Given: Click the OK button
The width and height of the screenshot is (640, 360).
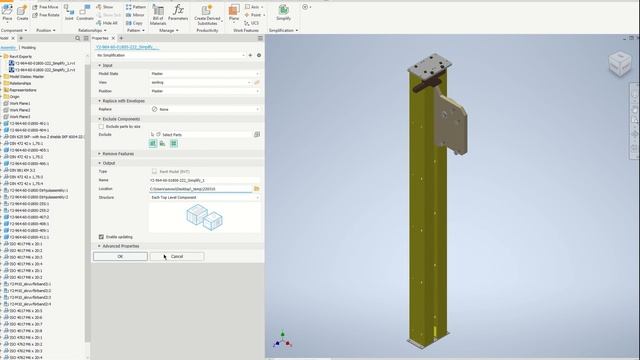Looking at the screenshot, I should pyautogui.click(x=120, y=256).
